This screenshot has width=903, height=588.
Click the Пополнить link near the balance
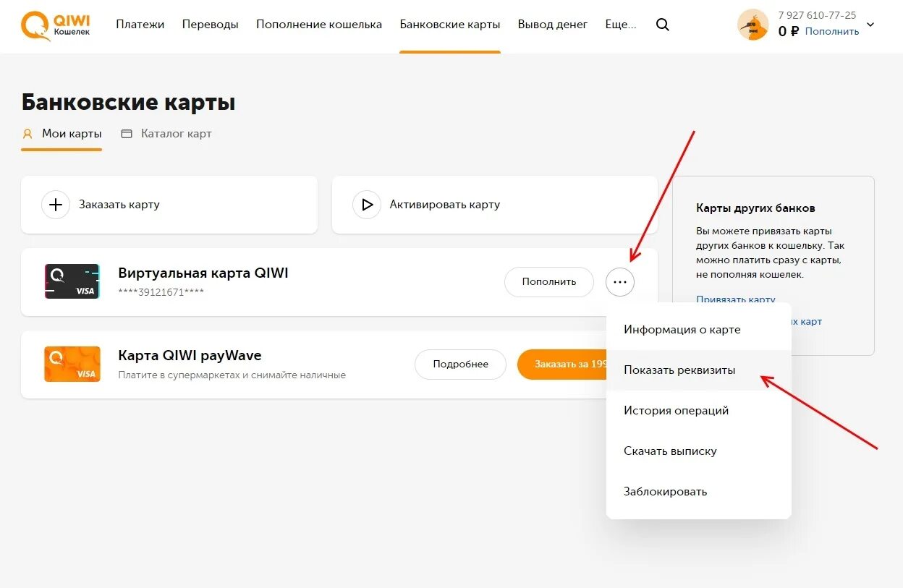pyautogui.click(x=832, y=32)
